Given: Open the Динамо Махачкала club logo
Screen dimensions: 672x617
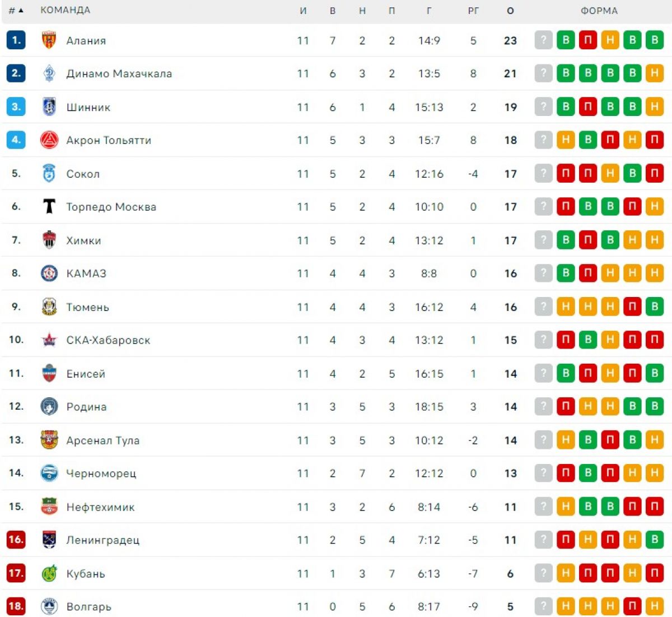Looking at the screenshot, I should tap(49, 73).
